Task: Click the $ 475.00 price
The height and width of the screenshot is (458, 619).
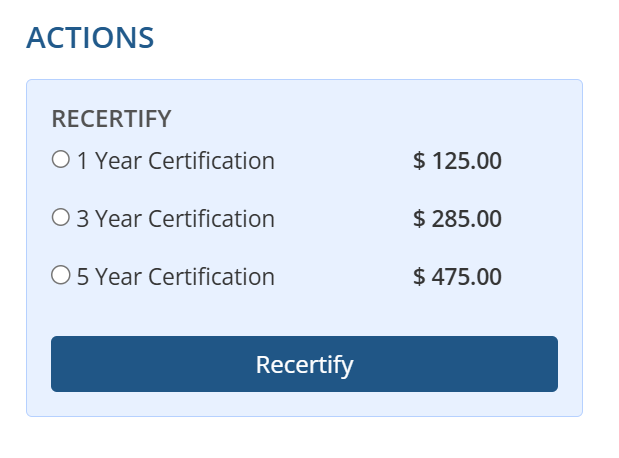Action: coord(457,277)
